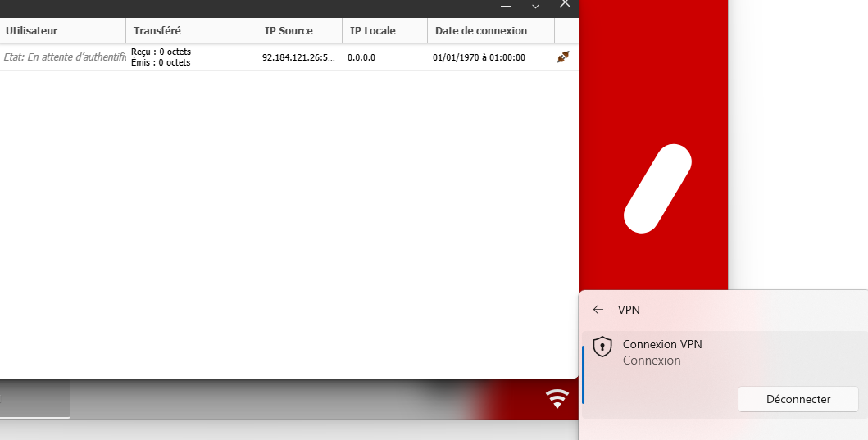Click the Reçu/Émis octets transfer cell

click(x=161, y=57)
